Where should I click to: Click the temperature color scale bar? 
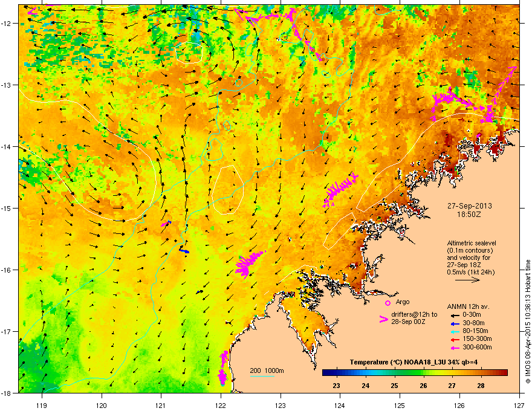coord(415,373)
